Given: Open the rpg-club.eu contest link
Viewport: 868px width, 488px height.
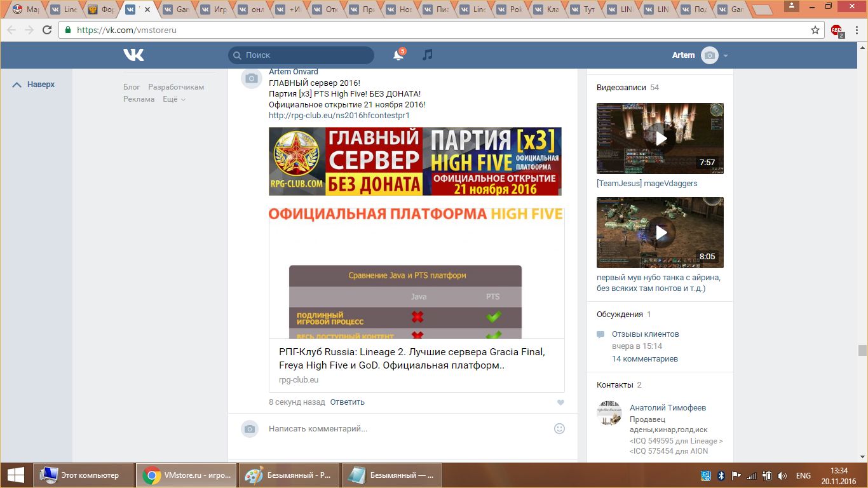Looking at the screenshot, I should [x=339, y=116].
